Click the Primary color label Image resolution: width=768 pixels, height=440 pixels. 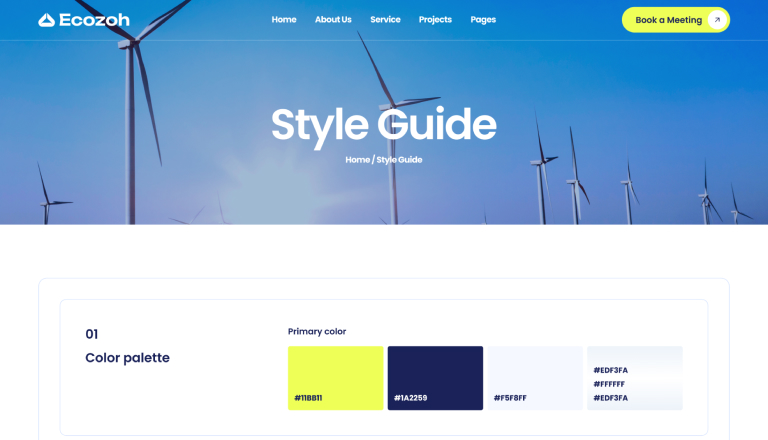tap(317, 332)
